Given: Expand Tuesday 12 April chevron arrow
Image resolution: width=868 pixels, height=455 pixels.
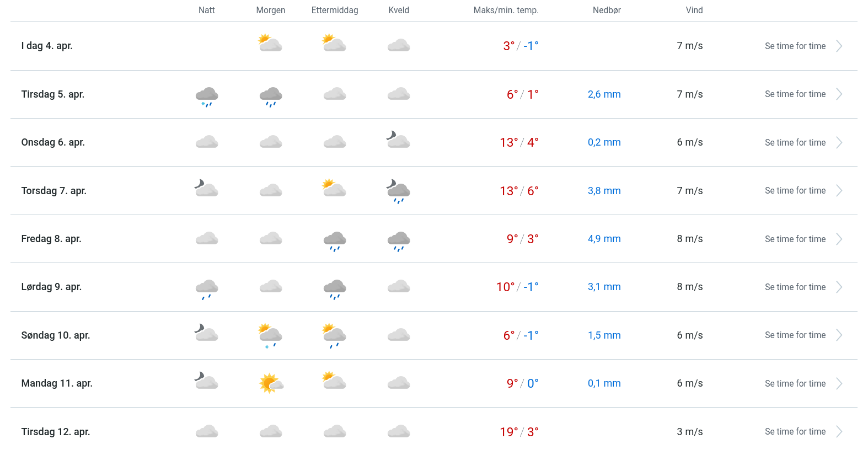Looking at the screenshot, I should tap(839, 432).
